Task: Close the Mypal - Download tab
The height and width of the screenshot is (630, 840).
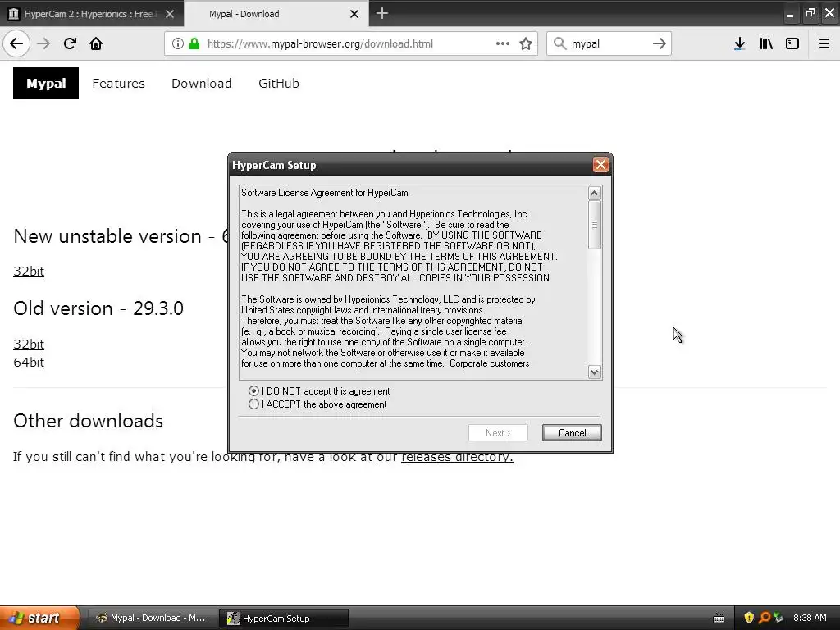Action: (x=354, y=14)
